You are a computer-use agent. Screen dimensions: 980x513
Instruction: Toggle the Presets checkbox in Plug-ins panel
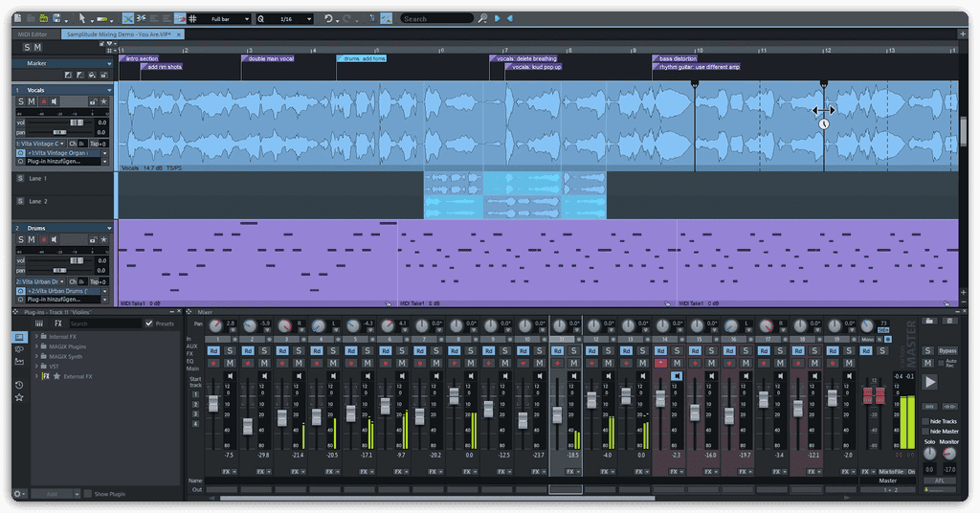(x=148, y=323)
